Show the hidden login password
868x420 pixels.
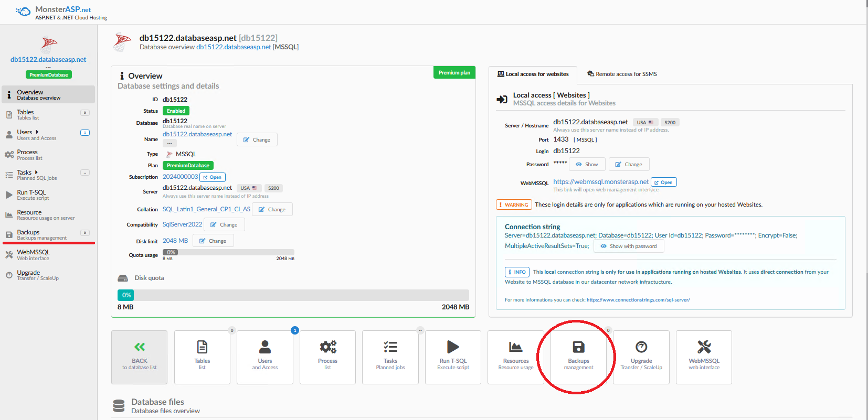(x=587, y=165)
